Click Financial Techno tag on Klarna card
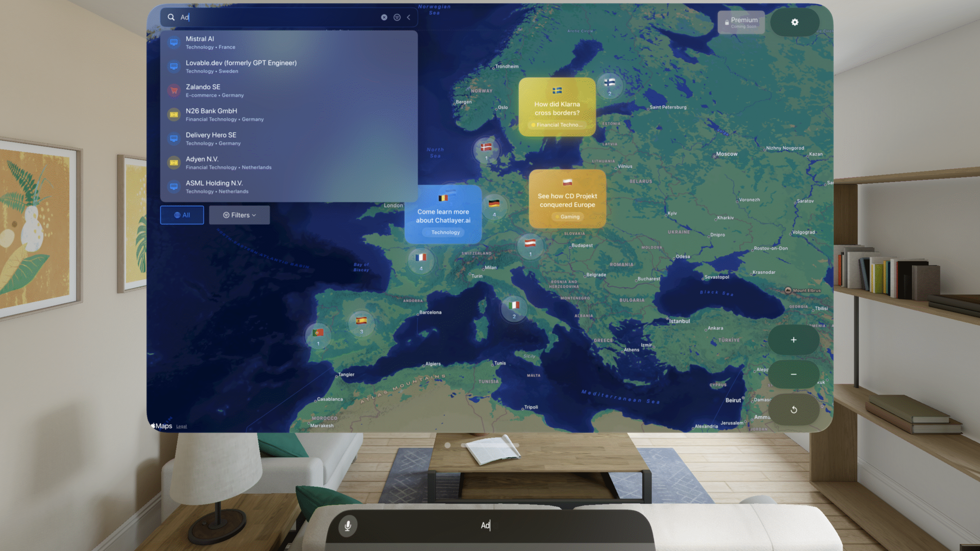This screenshot has width=980, height=551. pos(557,125)
